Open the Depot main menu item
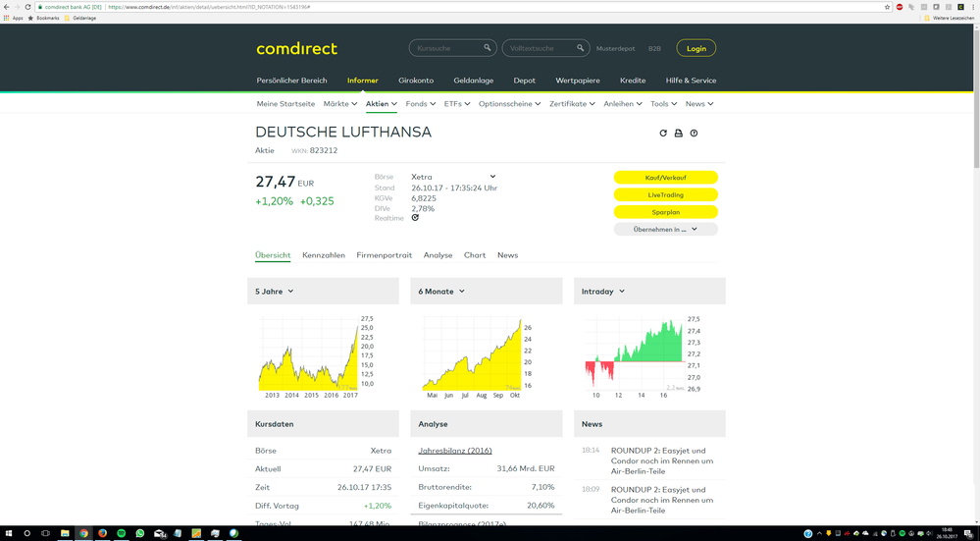This screenshot has width=980, height=541. (x=524, y=81)
